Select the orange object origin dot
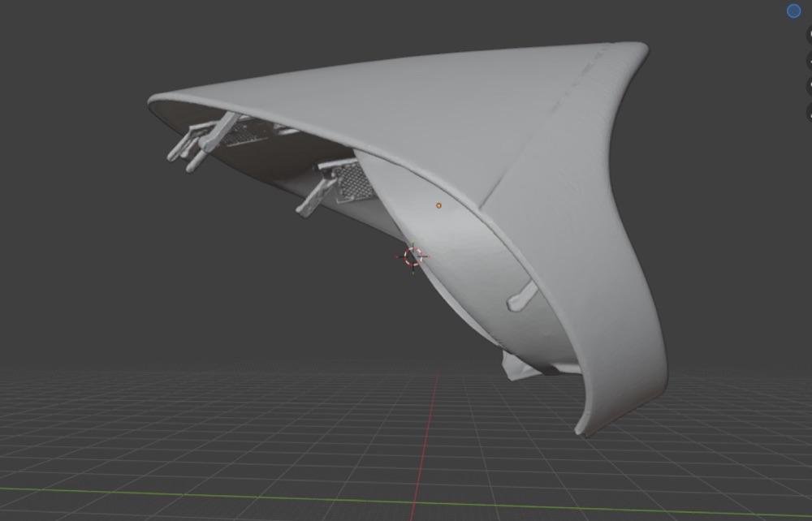The width and height of the screenshot is (812, 521). point(438,205)
